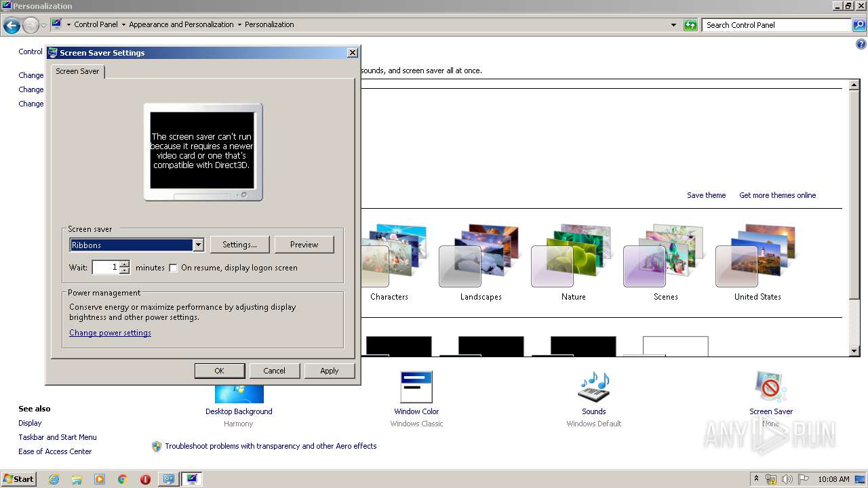Screen dimensions: 868x488
Task: Click the Wait minutes input field
Action: (x=106, y=267)
